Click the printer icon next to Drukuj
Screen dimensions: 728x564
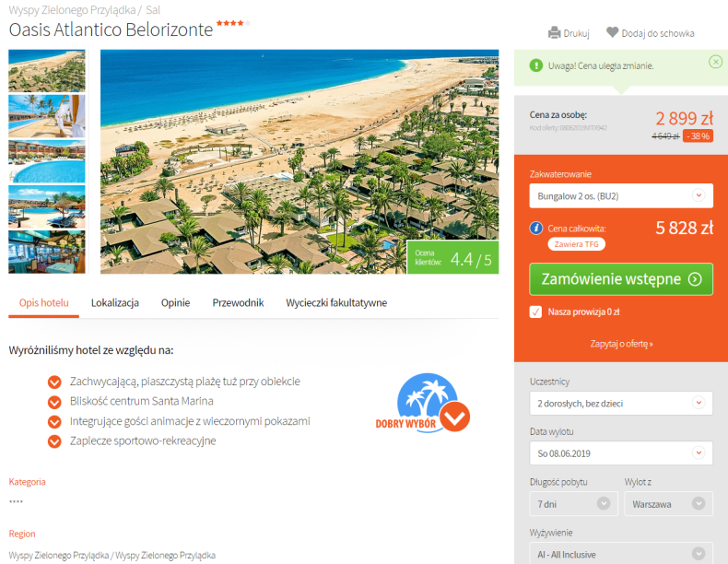555,33
